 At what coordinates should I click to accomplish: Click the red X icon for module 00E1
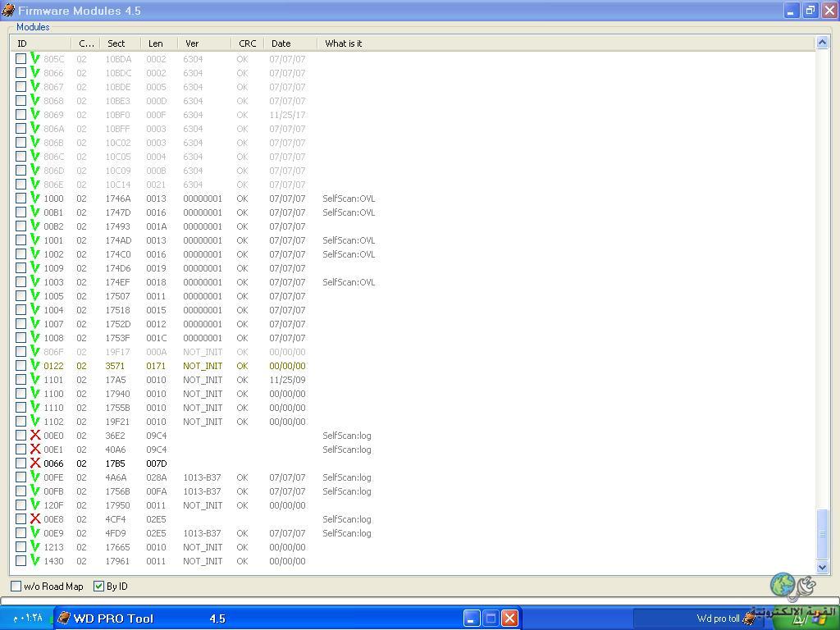click(x=35, y=449)
